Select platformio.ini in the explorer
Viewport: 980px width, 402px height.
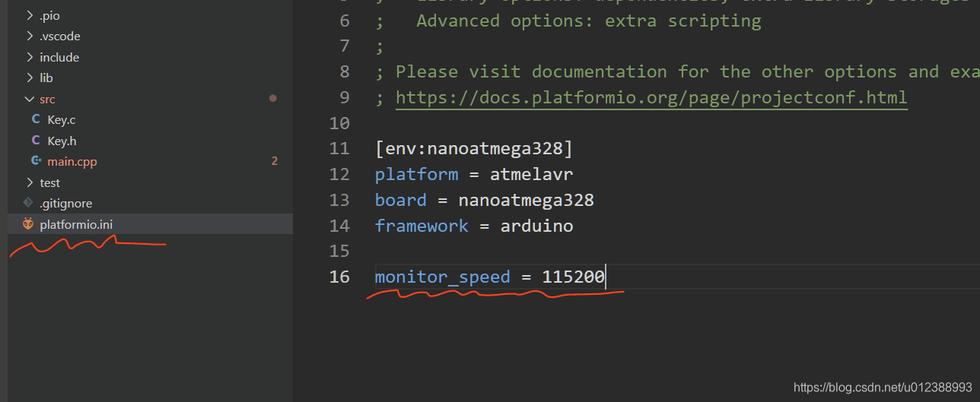click(x=150, y=224)
